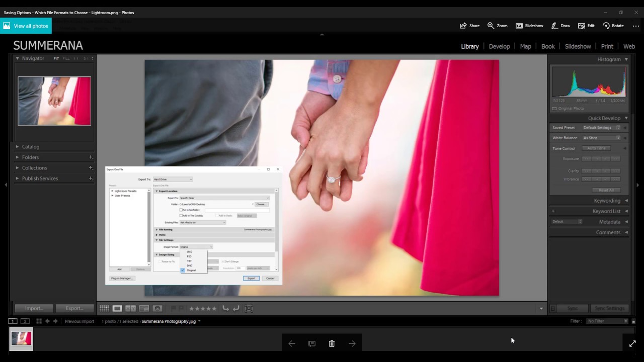
Task: Switch to the Library module
Action: tap(470, 46)
